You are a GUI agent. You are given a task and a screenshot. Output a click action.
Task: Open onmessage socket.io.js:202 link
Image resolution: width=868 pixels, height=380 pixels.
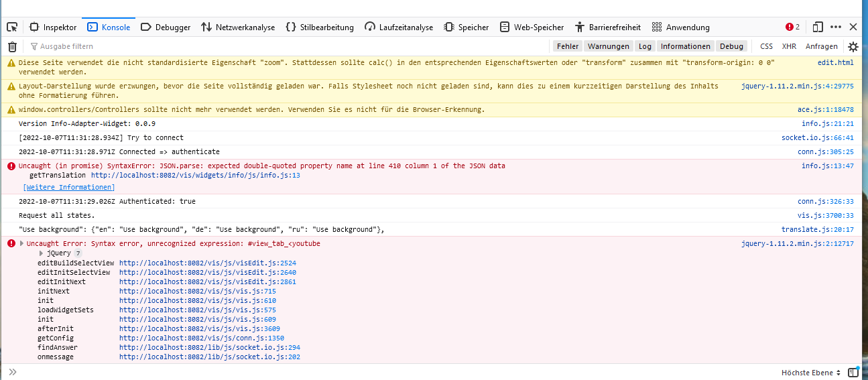pos(210,357)
